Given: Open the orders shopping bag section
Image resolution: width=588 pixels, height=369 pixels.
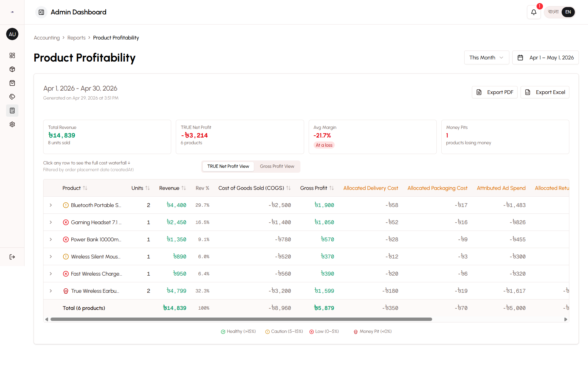Looking at the screenshot, I should click(x=12, y=83).
